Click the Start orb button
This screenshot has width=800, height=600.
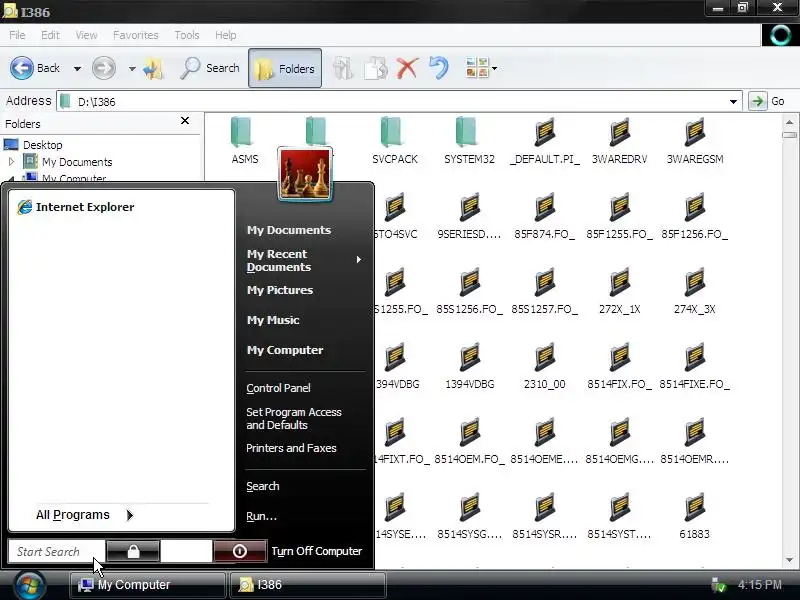(x=30, y=585)
